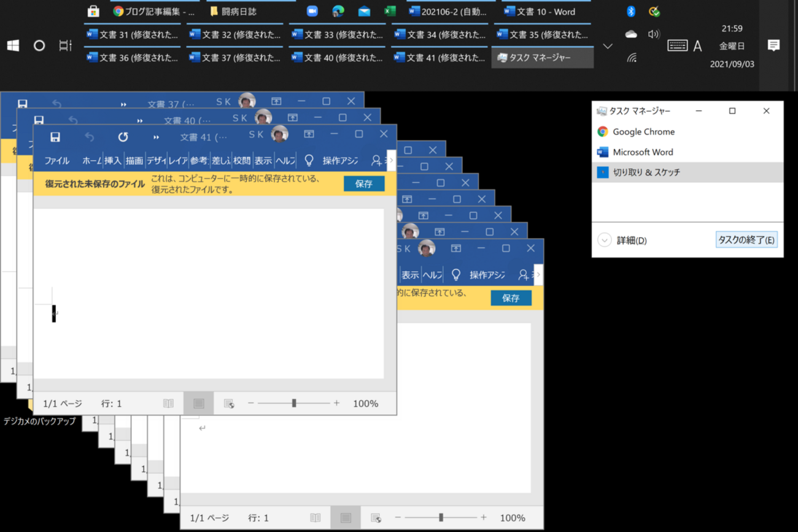Launch Microsoft Edge from the taskbar

click(338, 11)
